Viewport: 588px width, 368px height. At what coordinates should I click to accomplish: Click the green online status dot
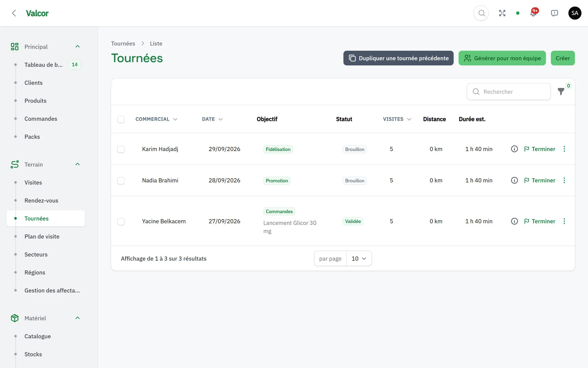(x=518, y=13)
